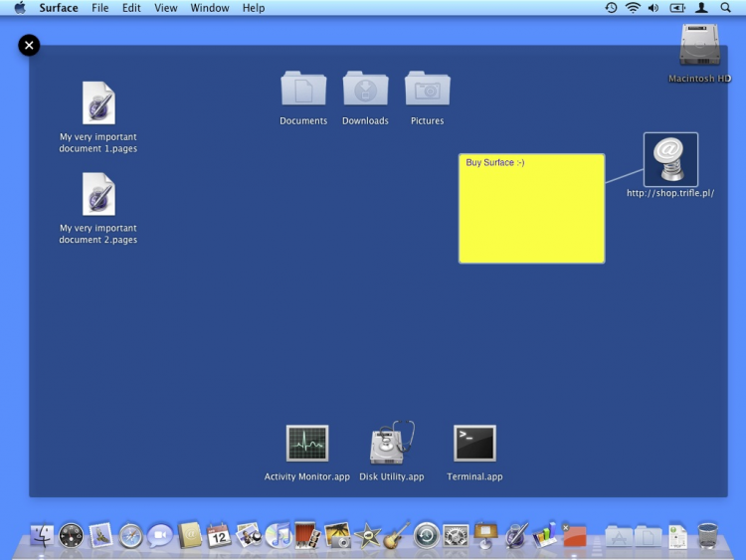Launch iPhoto from the Dock
The height and width of the screenshot is (560, 746).
[337, 536]
